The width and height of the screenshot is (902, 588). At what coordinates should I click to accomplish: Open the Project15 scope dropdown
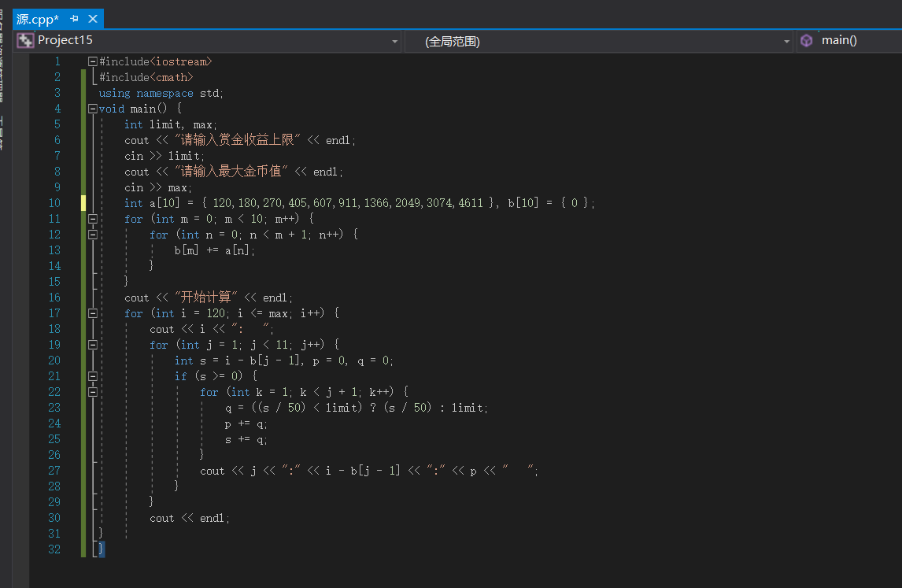pyautogui.click(x=394, y=41)
